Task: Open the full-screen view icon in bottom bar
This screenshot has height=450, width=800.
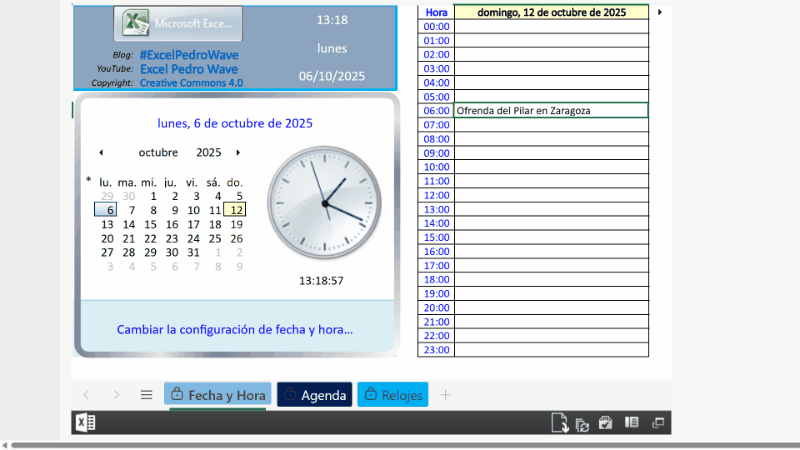Action: [x=657, y=423]
